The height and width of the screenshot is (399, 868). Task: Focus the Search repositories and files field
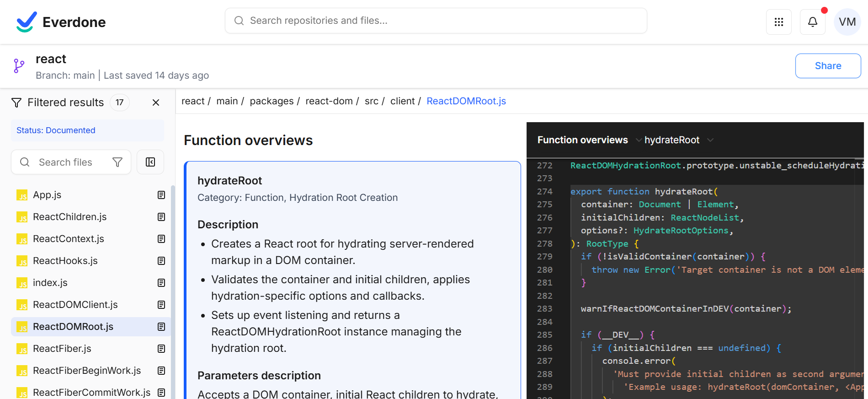[436, 21]
